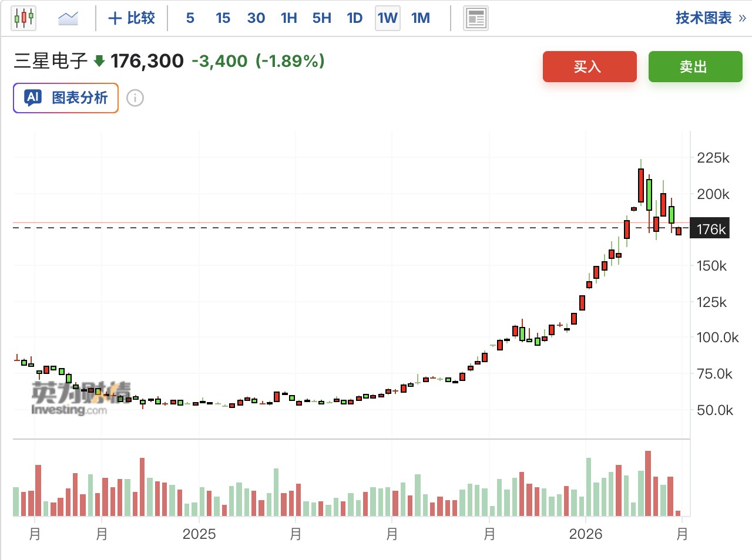Click the plus 比较 compare button
752x560 pixels.
coord(132,18)
